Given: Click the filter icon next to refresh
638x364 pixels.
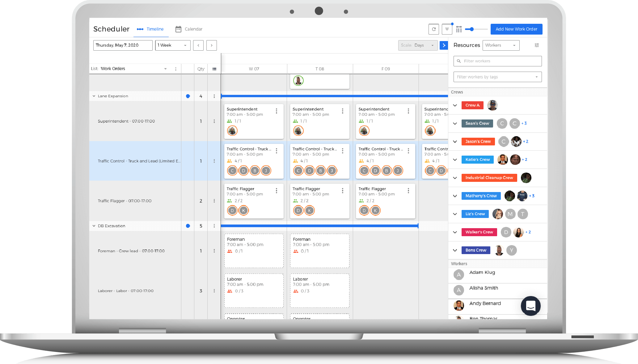Looking at the screenshot, I should (x=446, y=29).
